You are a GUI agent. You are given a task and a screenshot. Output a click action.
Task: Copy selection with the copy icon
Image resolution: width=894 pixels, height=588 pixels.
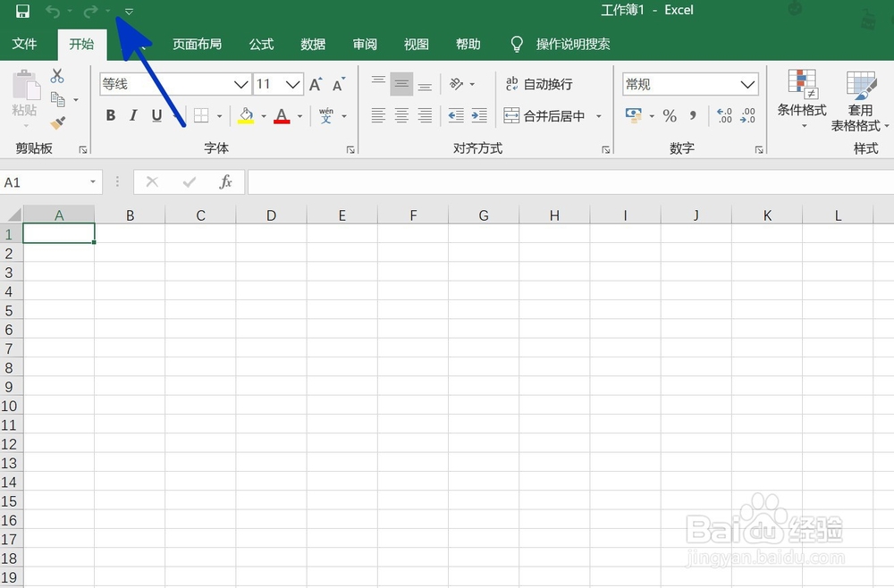coord(57,99)
